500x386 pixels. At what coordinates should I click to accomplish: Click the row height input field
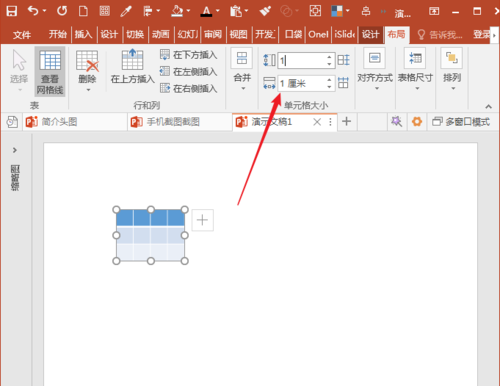302,61
